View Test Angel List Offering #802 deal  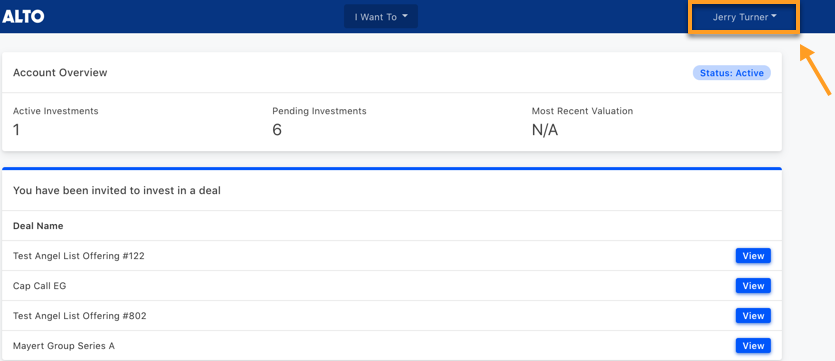(753, 316)
